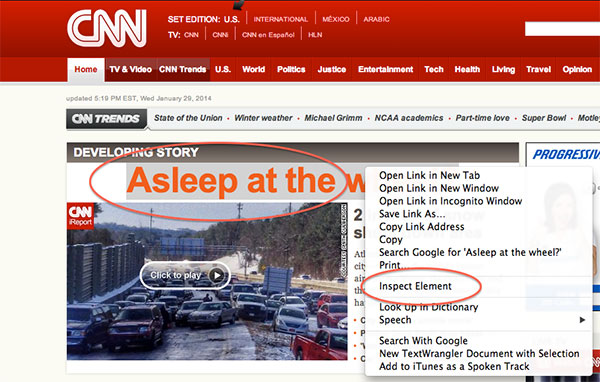Choose the Copy menu entry
This screenshot has width=600, height=382.
pyautogui.click(x=391, y=240)
